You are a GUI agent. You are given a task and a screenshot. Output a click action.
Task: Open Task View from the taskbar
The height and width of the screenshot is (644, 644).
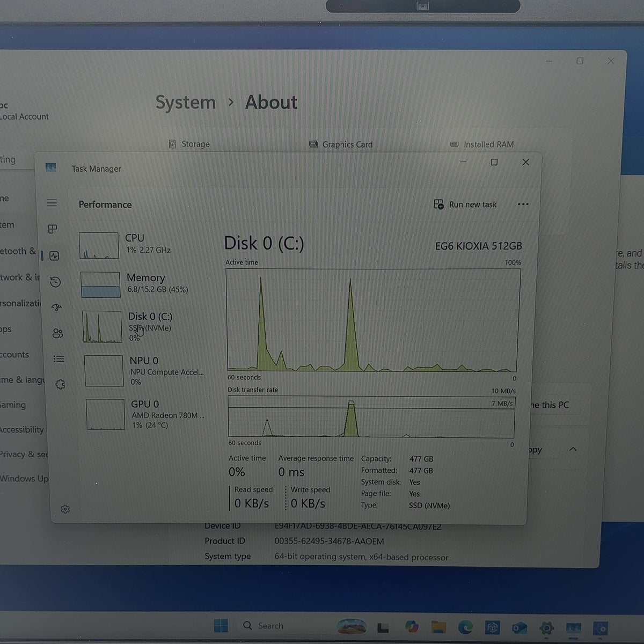pos(383,627)
